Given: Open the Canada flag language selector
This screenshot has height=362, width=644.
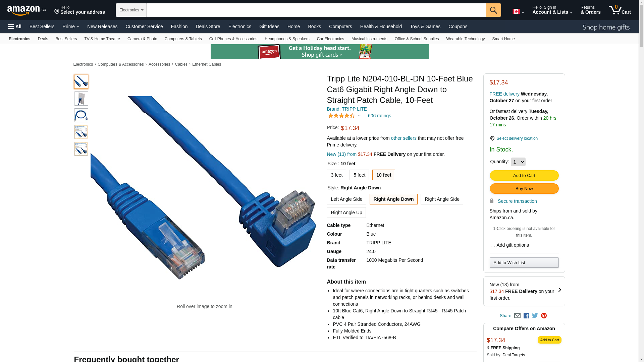Looking at the screenshot, I should click(518, 12).
